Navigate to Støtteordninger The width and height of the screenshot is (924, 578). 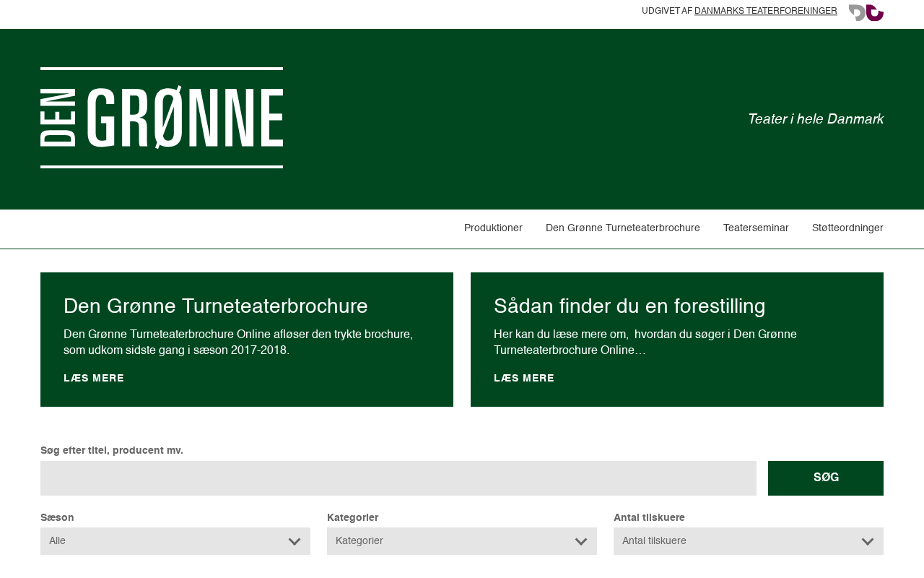point(847,228)
